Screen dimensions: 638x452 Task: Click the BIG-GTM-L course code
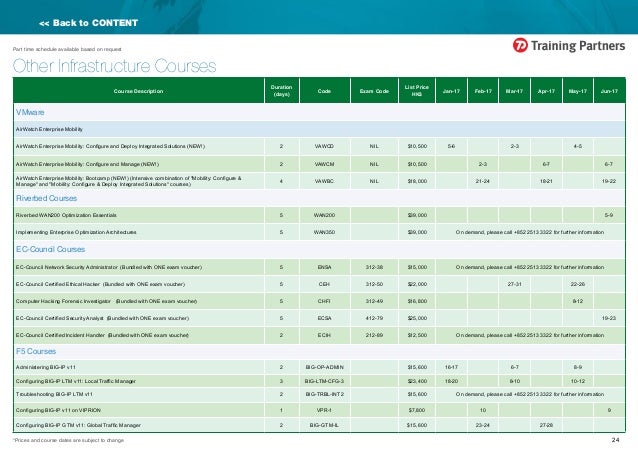click(x=324, y=425)
